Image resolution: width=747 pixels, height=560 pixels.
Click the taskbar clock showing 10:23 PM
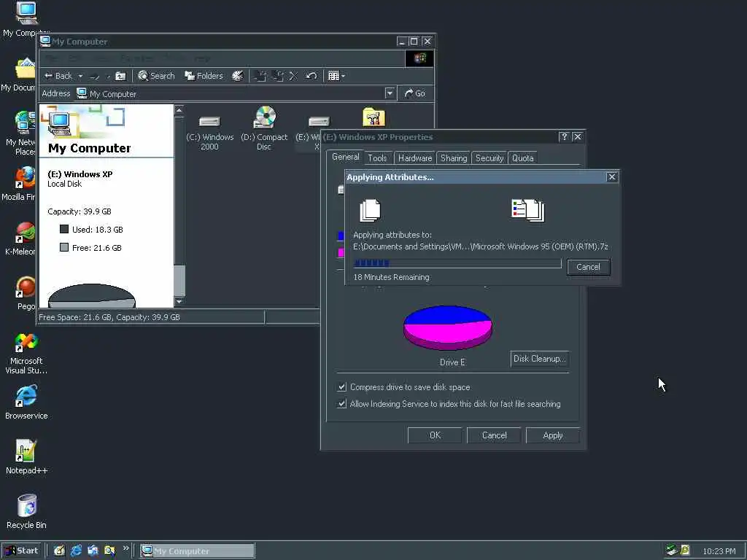[x=719, y=551]
